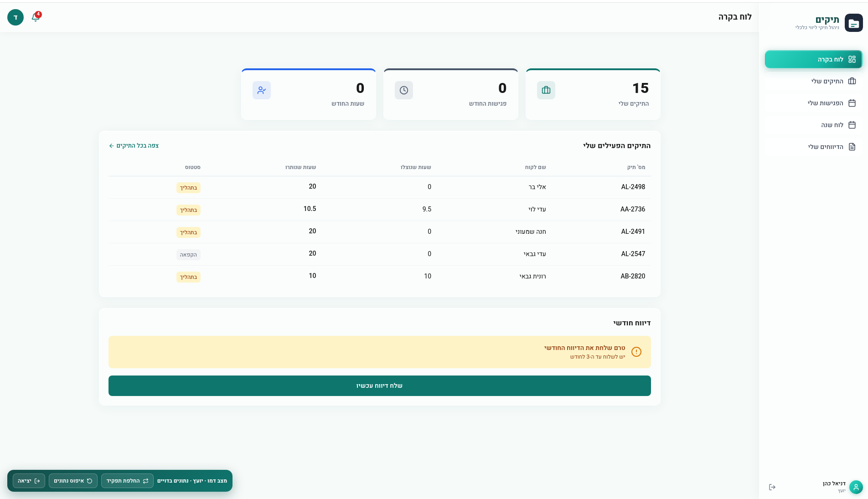Click the מצב דמו status text
Viewport: 868px width, 499px height.
click(x=192, y=481)
